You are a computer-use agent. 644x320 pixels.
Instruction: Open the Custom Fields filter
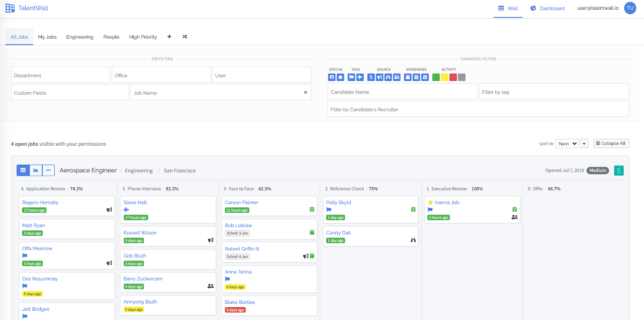(x=70, y=93)
